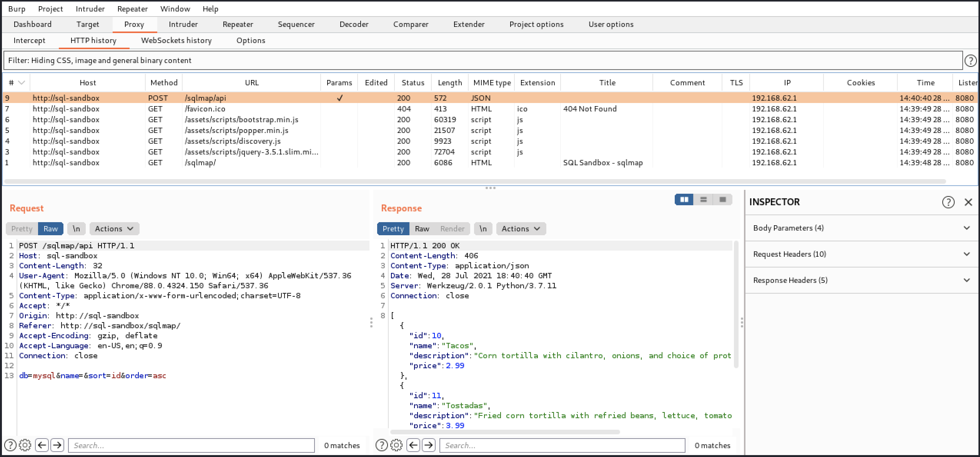This screenshot has width=980, height=457.
Task: Switch to the Extender tab
Action: point(469,24)
